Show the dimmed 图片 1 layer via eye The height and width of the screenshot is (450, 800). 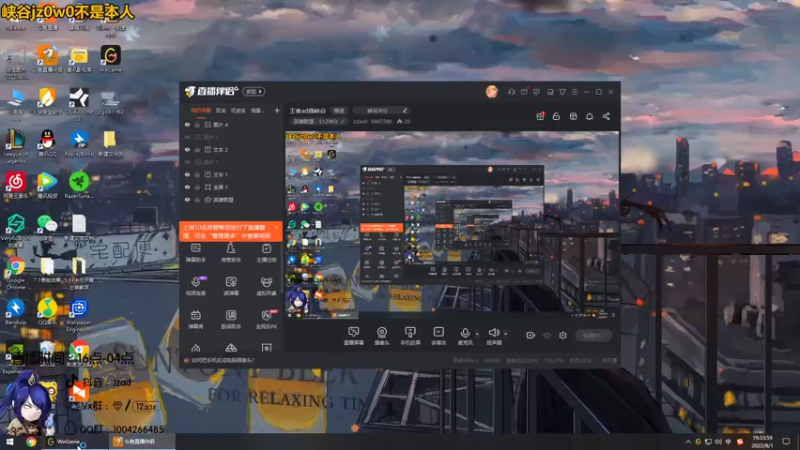(187, 162)
